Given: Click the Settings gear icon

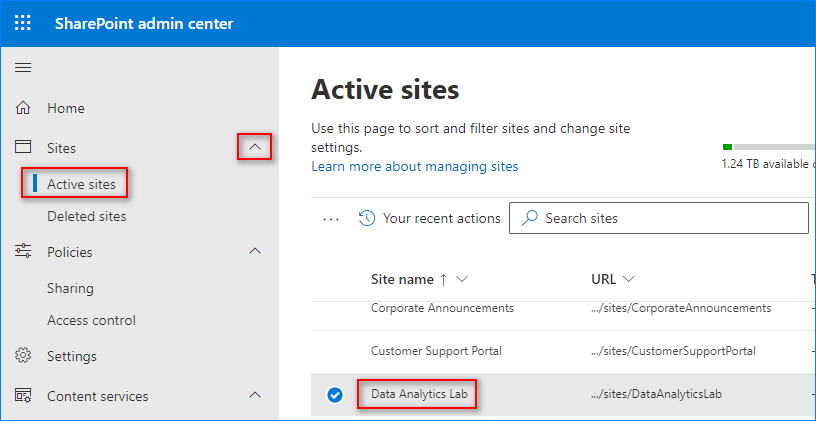Looking at the screenshot, I should pyautogui.click(x=23, y=356).
